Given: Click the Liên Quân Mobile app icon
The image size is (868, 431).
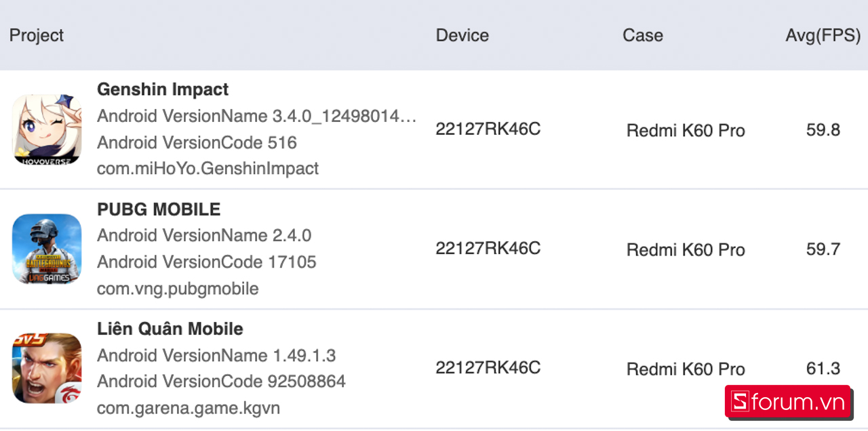Looking at the screenshot, I should coord(47,368).
